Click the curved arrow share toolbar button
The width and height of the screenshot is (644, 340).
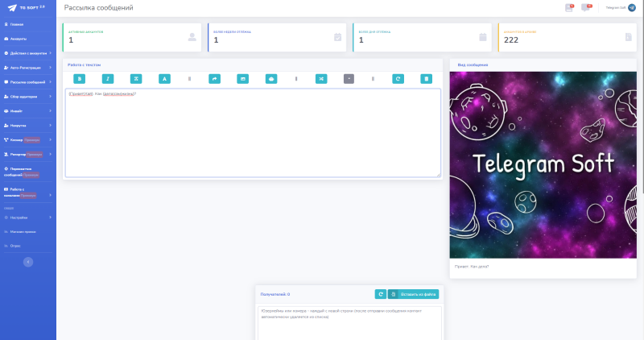(x=214, y=79)
